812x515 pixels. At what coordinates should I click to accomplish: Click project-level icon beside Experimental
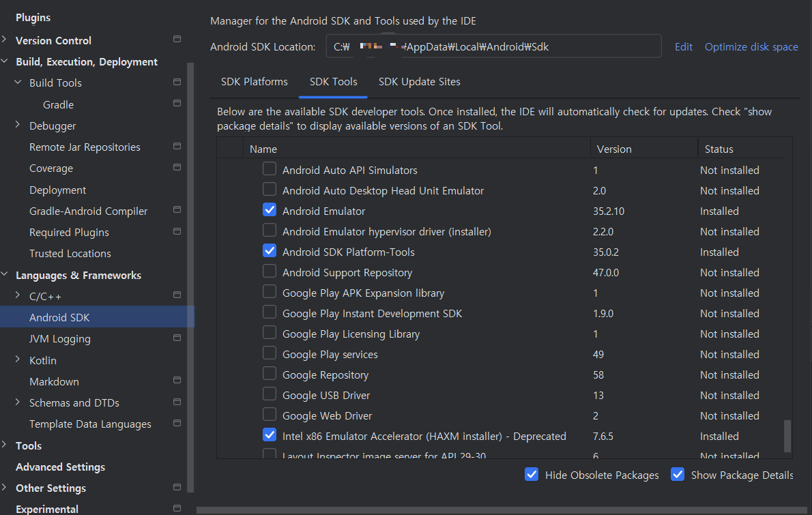[x=177, y=509]
